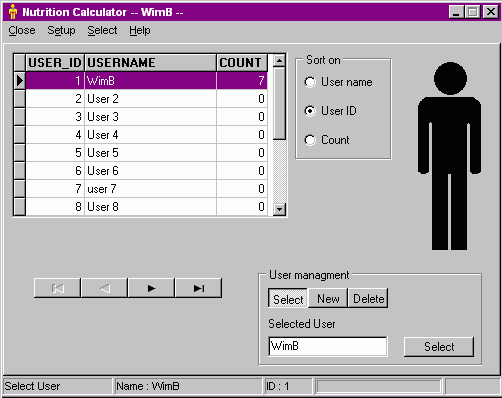Select the WimB username cell
502x398 pixels.
click(151, 81)
